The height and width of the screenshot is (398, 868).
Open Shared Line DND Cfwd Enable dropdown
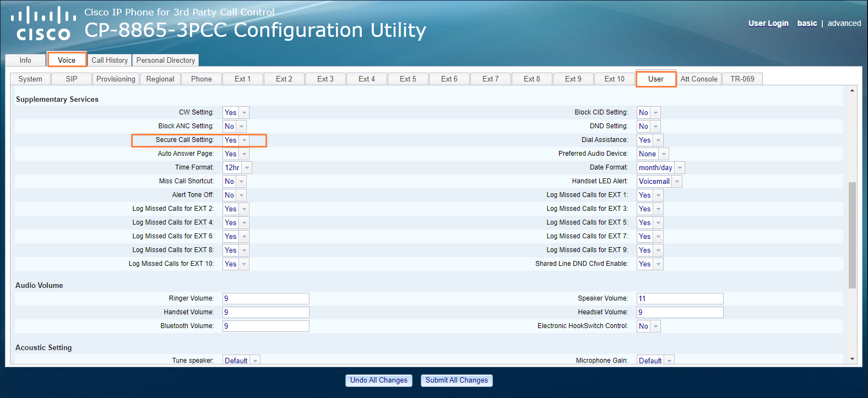650,264
